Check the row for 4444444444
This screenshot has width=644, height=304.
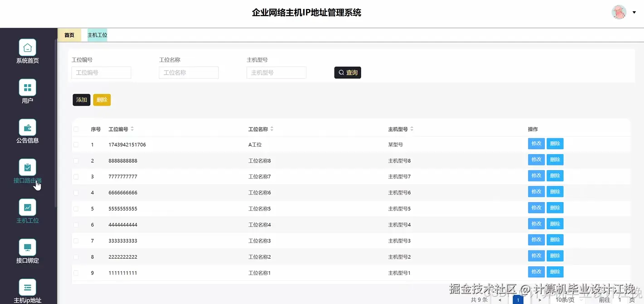click(x=76, y=225)
